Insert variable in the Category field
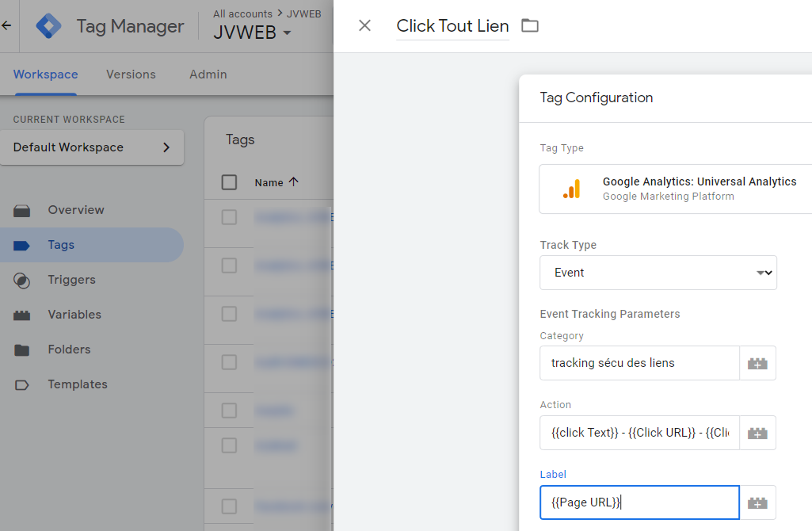The width and height of the screenshot is (812, 531). tap(757, 363)
